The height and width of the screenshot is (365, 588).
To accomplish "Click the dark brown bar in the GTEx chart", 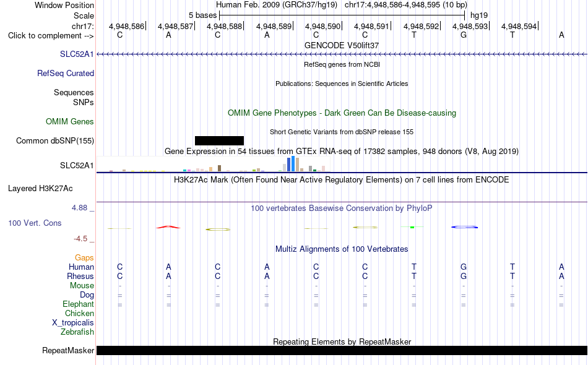I will click(x=219, y=168).
